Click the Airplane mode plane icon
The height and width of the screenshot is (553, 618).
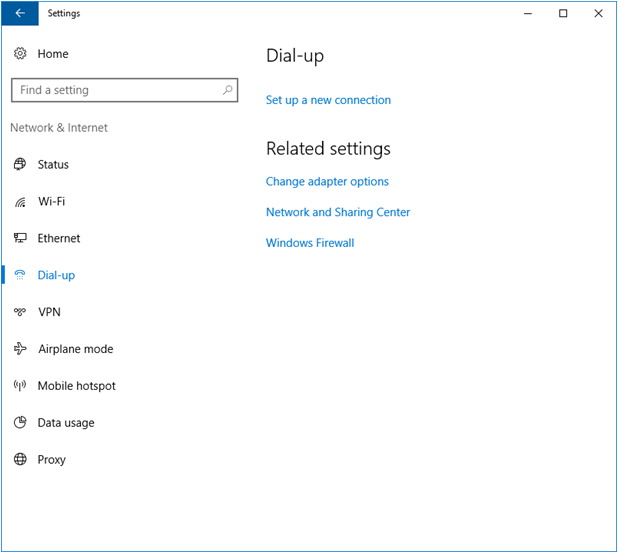pyautogui.click(x=20, y=349)
